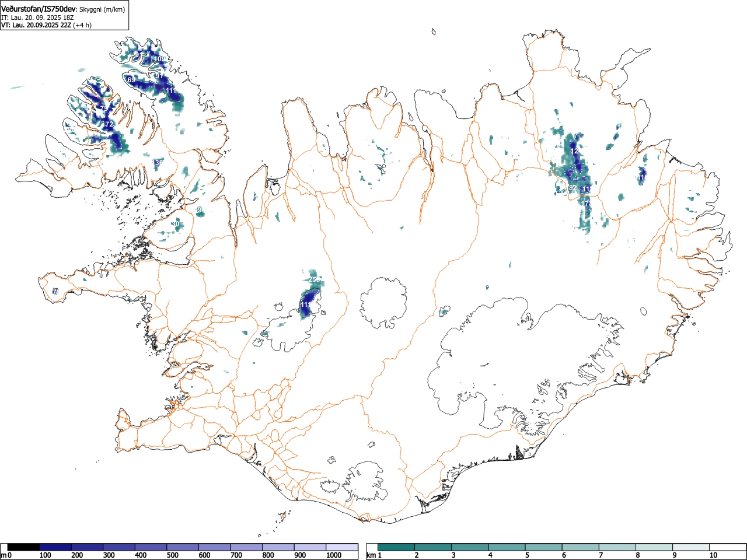Click the 9–10 km near-white swatch
Image resolution: width=747 pixels, height=560 pixels.
(x=691, y=547)
